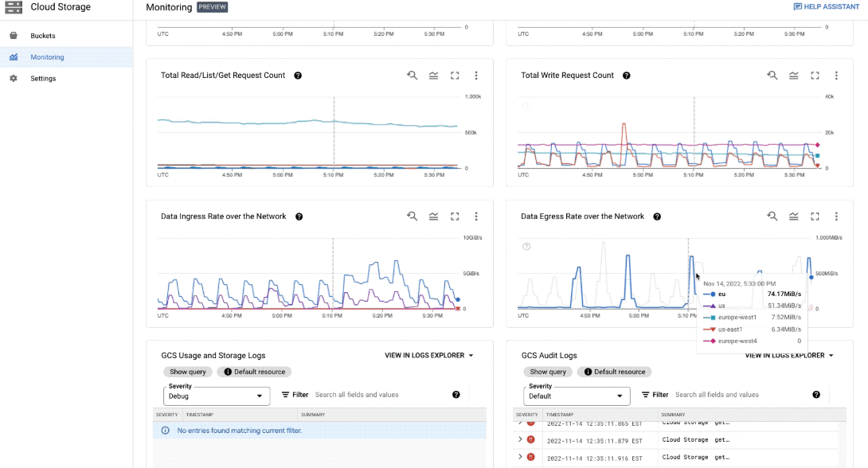This screenshot has height=468, width=868.
Task: Click the Cloud Storage product icon
Action: [x=13, y=7]
